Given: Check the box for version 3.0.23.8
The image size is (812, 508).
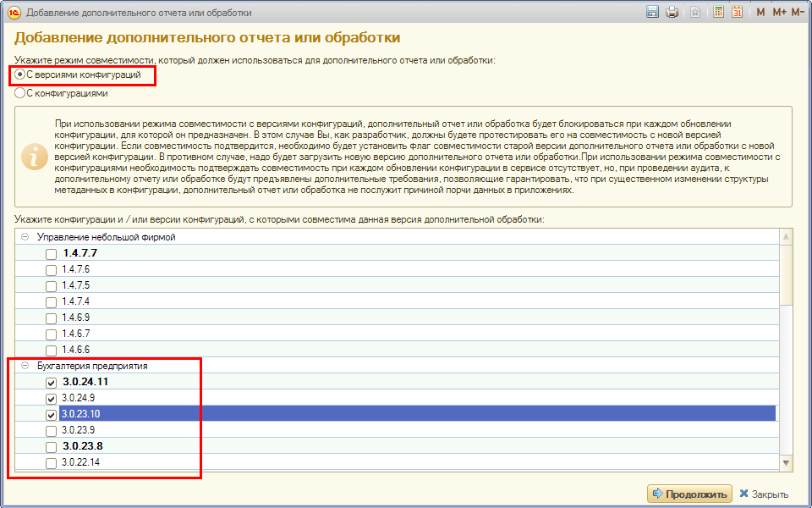Looking at the screenshot, I should point(51,447).
